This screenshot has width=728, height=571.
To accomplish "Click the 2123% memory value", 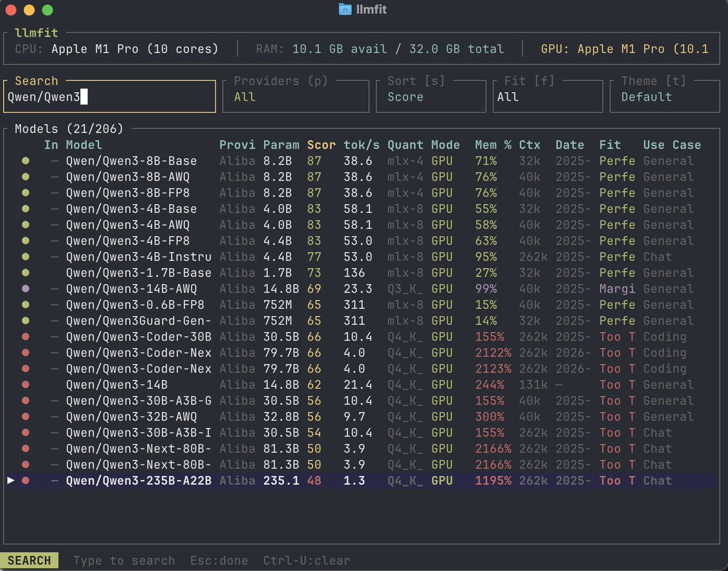I will (493, 369).
